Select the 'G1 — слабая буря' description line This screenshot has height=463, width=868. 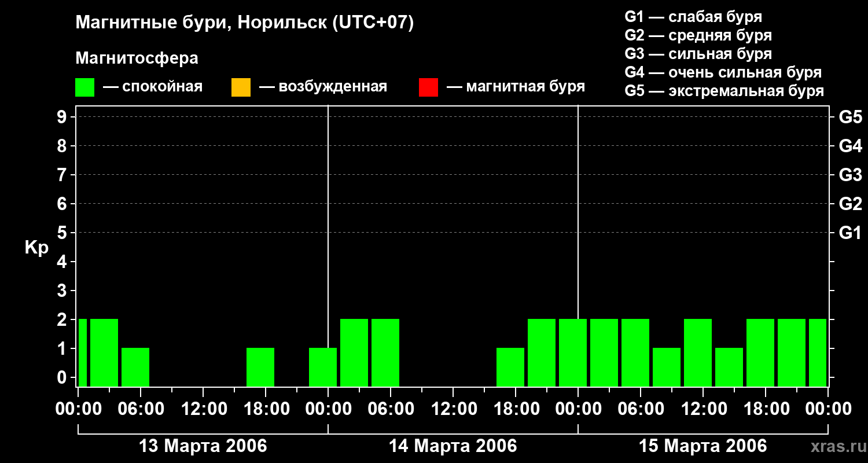point(693,17)
